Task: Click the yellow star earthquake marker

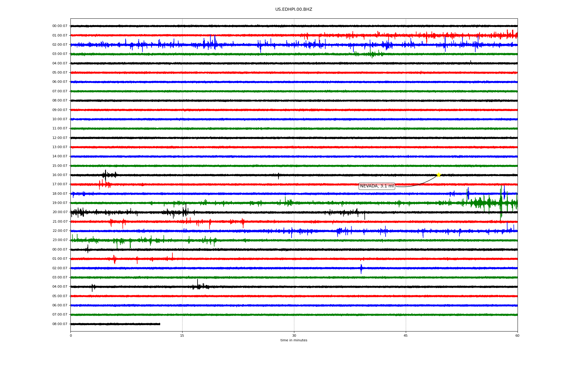Action: pyautogui.click(x=438, y=175)
